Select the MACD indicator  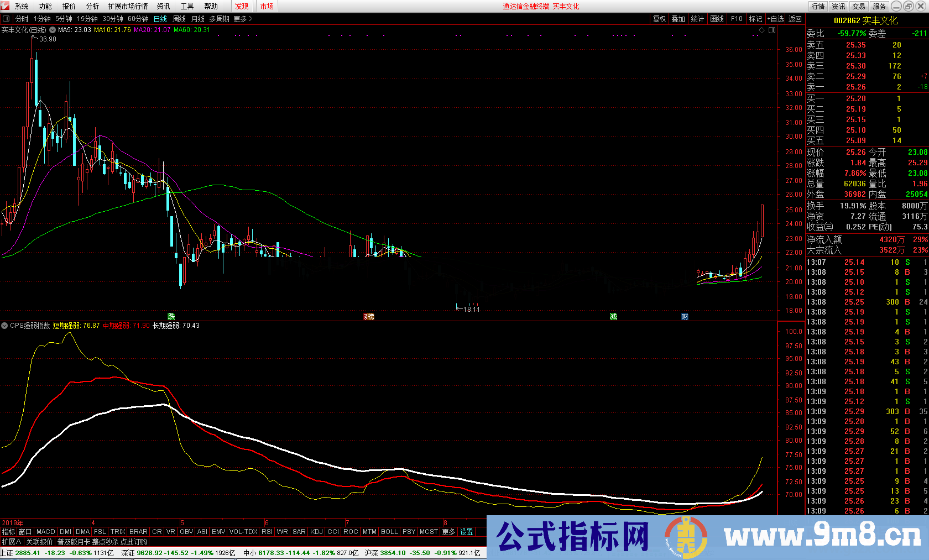coord(45,531)
